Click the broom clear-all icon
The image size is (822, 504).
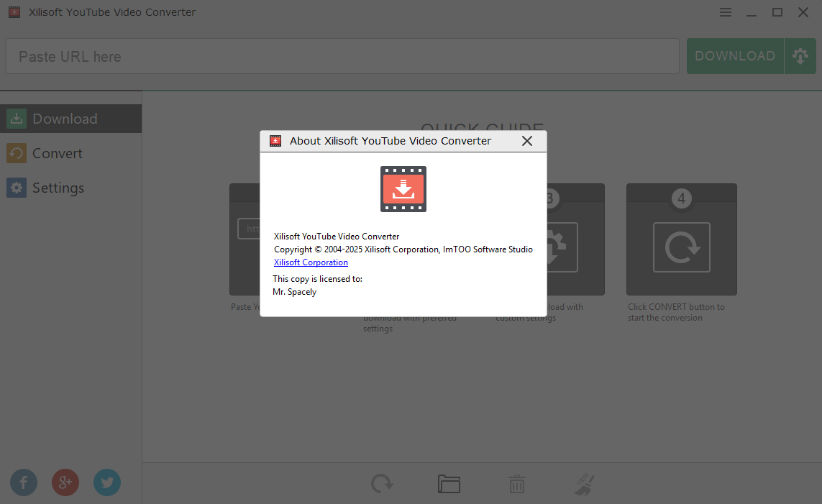coord(585,484)
